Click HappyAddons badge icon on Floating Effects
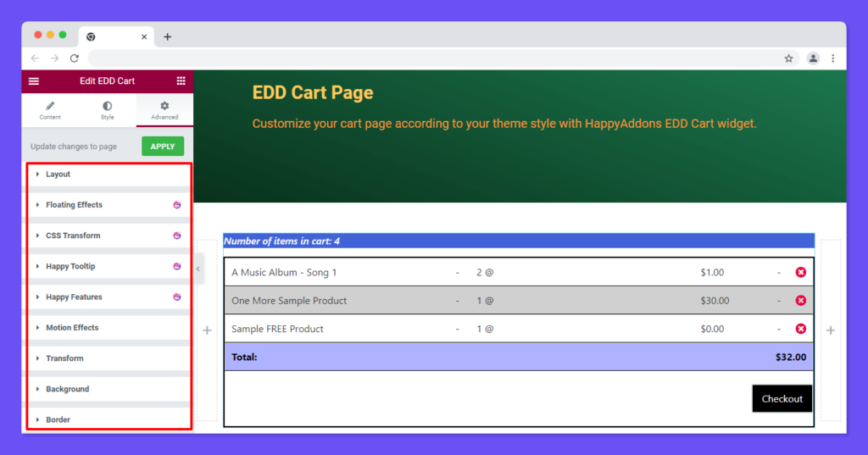Image resolution: width=868 pixels, height=455 pixels. [x=177, y=205]
